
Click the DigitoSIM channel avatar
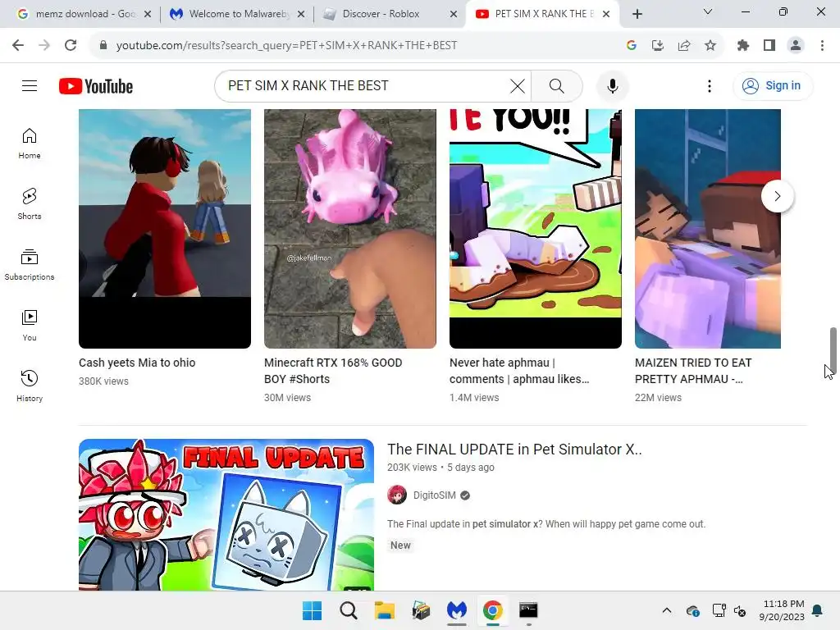(x=397, y=495)
